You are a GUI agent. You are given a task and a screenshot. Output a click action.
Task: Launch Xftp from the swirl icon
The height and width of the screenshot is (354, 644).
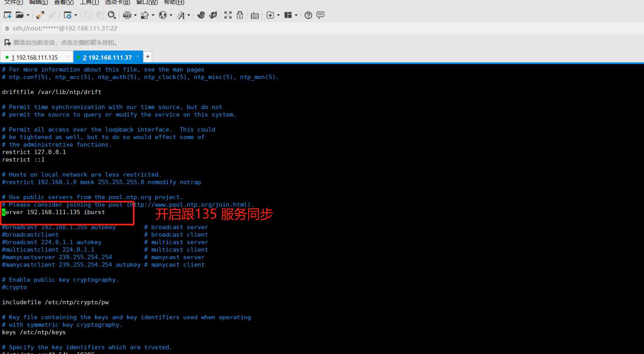(x=201, y=15)
